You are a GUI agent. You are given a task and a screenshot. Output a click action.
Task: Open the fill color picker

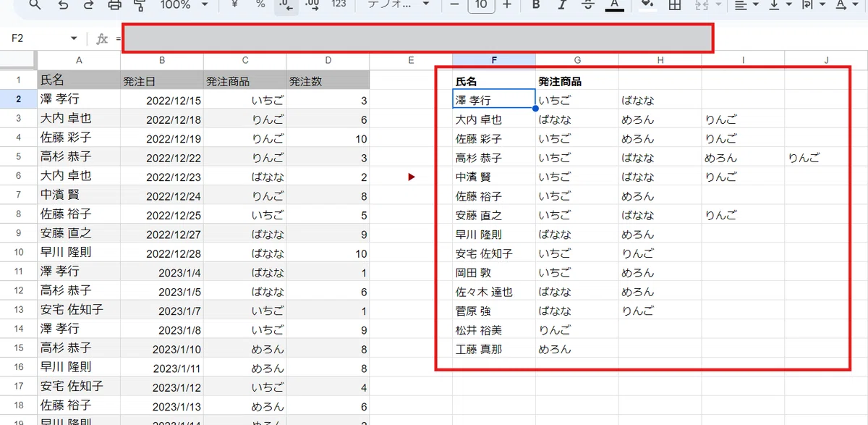tap(648, 4)
